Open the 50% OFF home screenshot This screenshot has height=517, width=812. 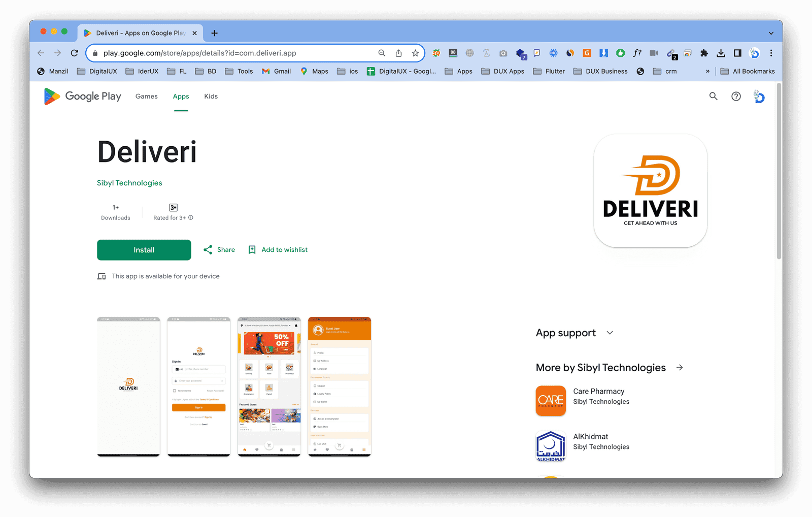(x=269, y=386)
